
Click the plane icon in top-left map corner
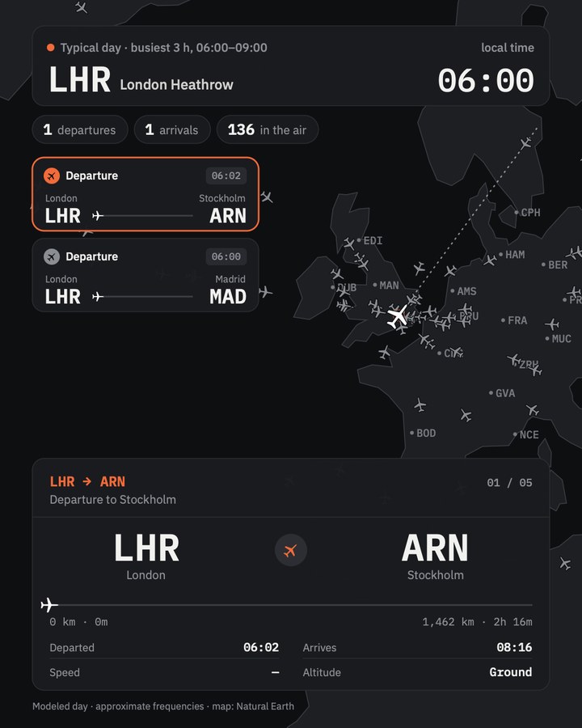click(x=81, y=7)
